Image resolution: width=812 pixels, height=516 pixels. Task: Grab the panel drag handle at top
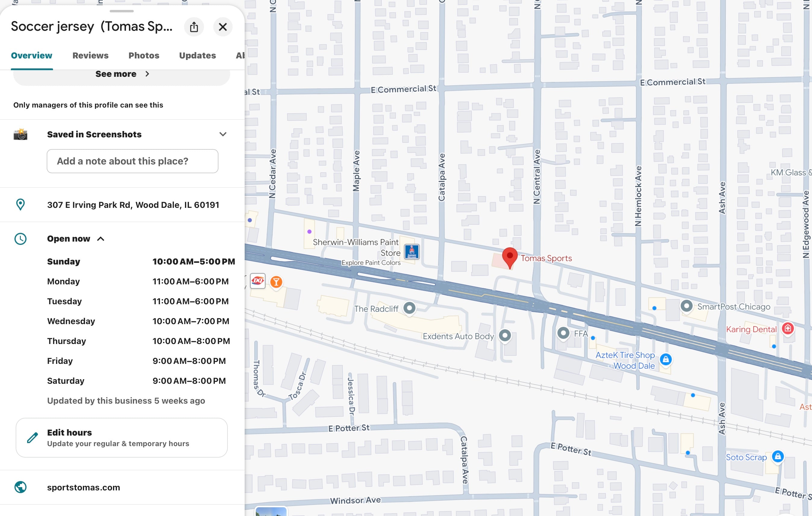(x=122, y=11)
